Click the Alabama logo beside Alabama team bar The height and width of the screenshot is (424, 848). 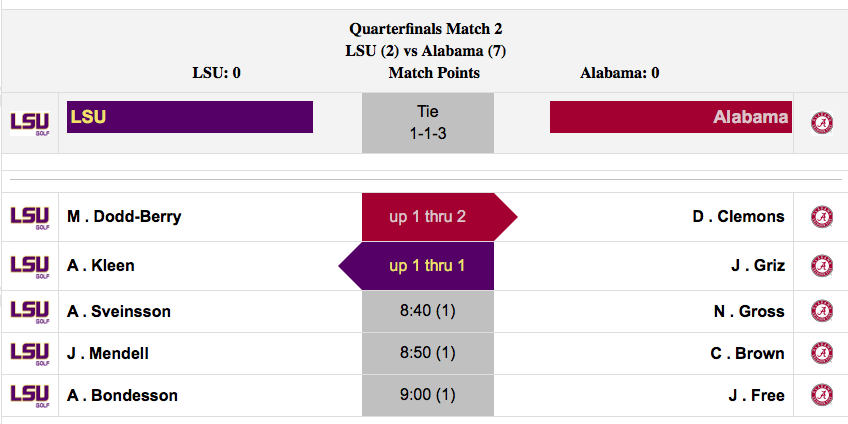click(822, 123)
